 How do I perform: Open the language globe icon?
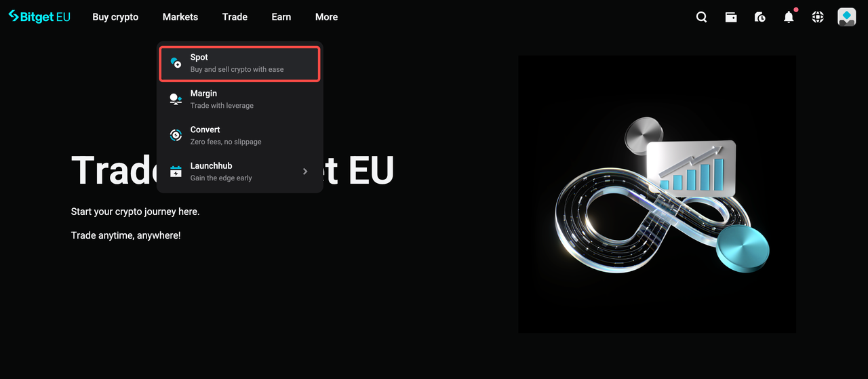click(818, 17)
